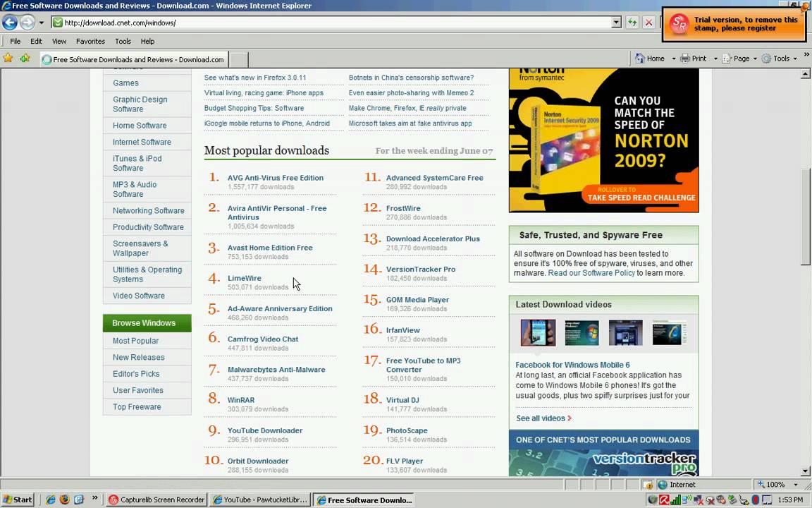
Task: Open the Favorites menu
Action: click(90, 41)
